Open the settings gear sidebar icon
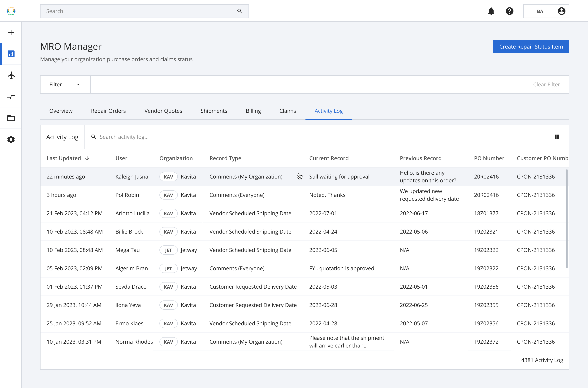 (11, 140)
